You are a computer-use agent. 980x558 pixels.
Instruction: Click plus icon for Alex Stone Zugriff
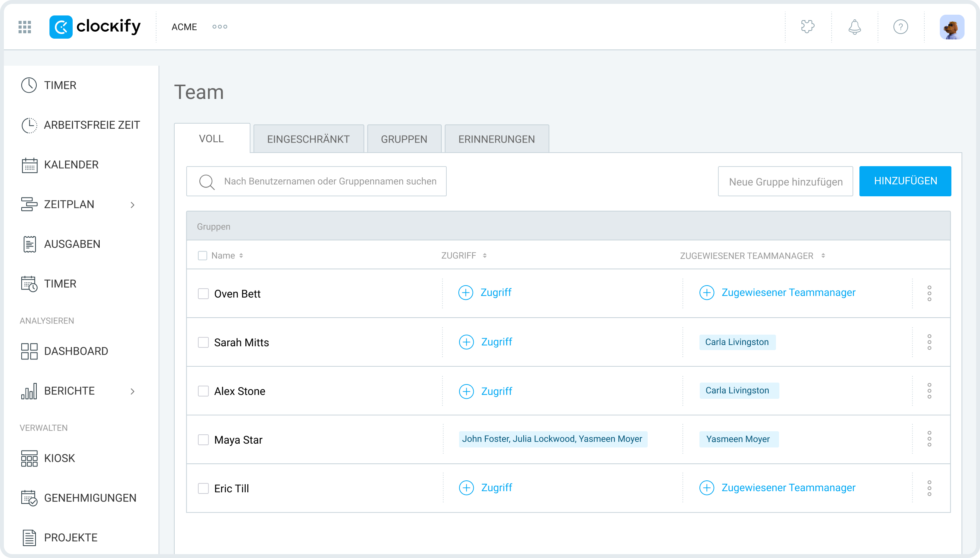click(x=466, y=391)
